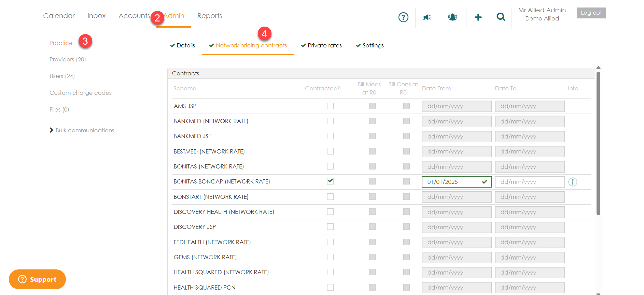
Task: Click the Log out button
Action: (x=591, y=13)
